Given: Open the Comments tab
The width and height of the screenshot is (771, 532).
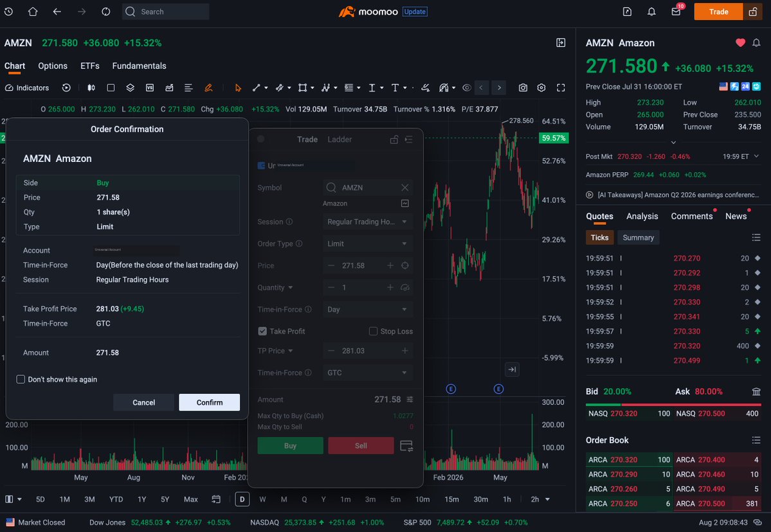Looking at the screenshot, I should pos(691,216).
